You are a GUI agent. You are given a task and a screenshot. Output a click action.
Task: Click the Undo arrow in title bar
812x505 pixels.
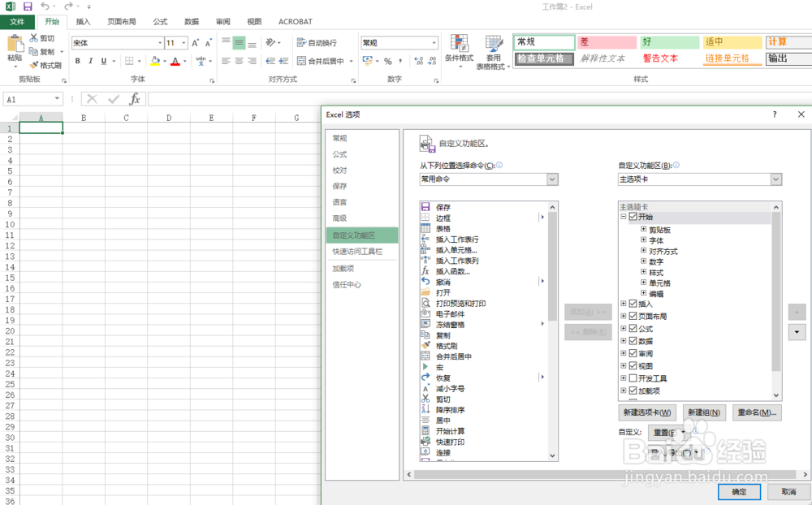[x=45, y=6]
